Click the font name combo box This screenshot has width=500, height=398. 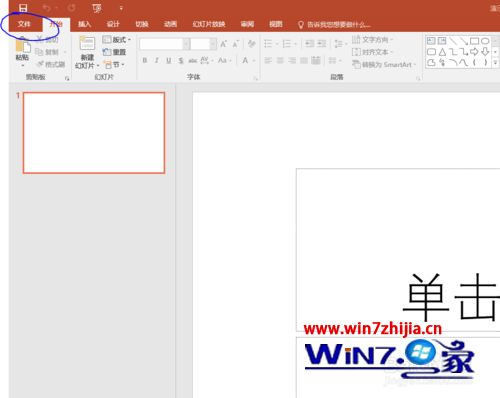coord(165,44)
